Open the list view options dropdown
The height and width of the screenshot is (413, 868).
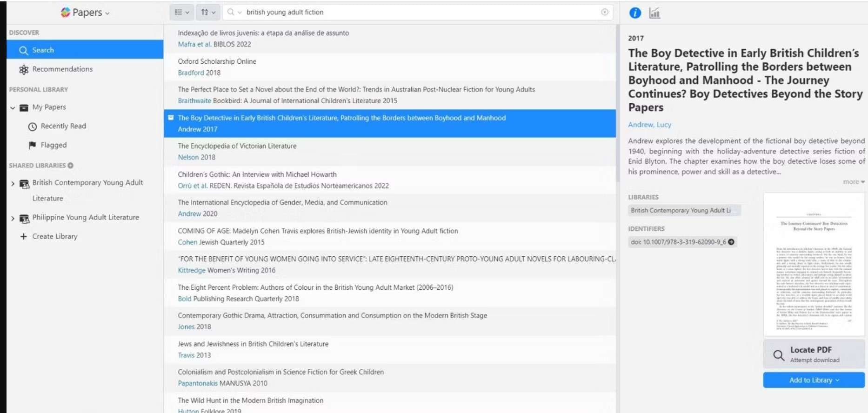[x=182, y=13]
